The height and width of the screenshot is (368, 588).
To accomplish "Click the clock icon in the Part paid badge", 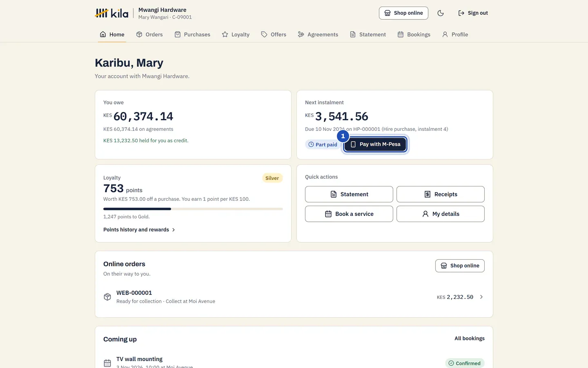I will tap(311, 144).
